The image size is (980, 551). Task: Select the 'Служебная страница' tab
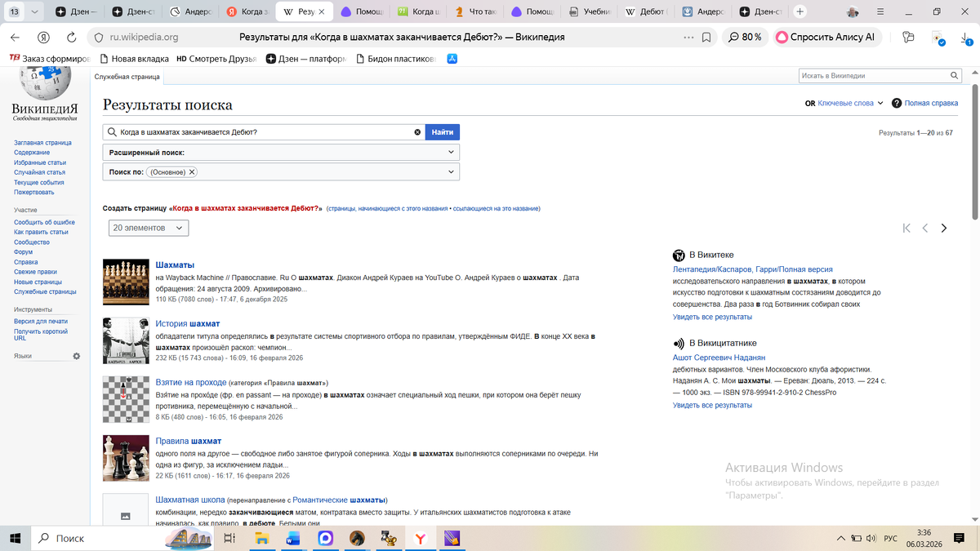coord(127,76)
